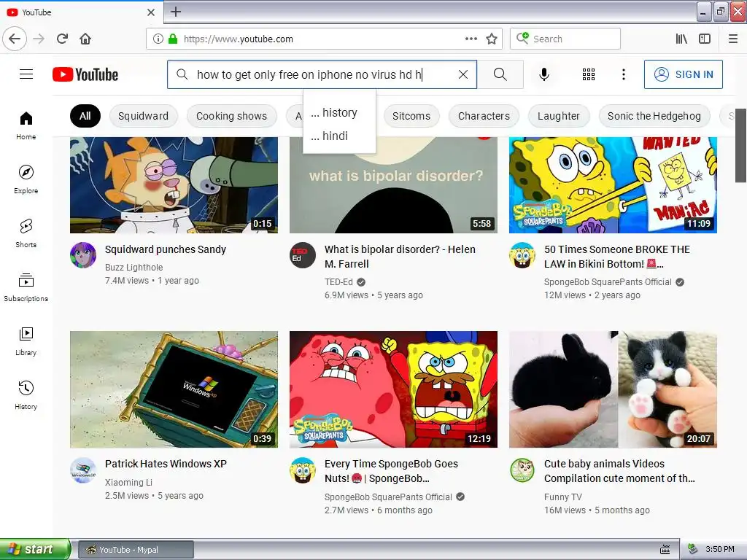The image size is (747, 560).
Task: Select the All filter chip
Action: tap(85, 116)
